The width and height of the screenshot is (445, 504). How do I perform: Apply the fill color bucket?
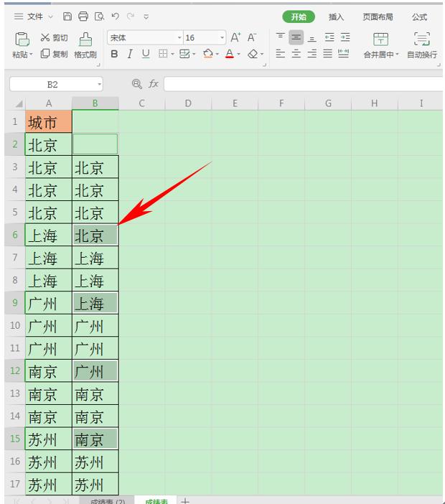coord(208,54)
